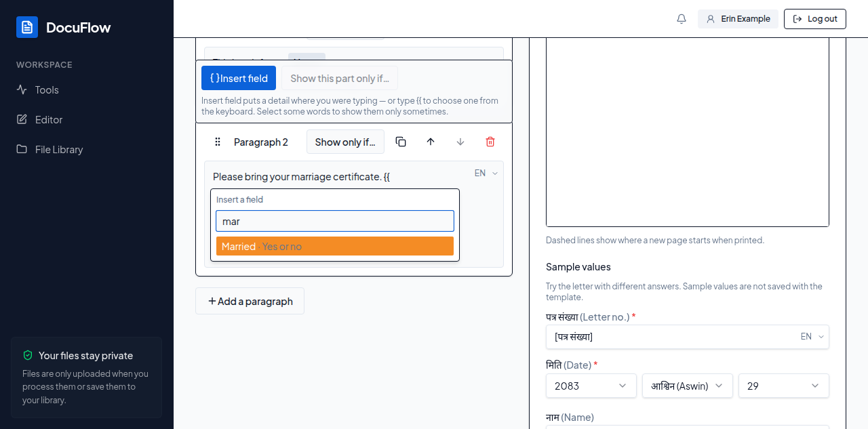
Task: Open the month आश्विन (Aswin) dropdown
Action: point(688,386)
